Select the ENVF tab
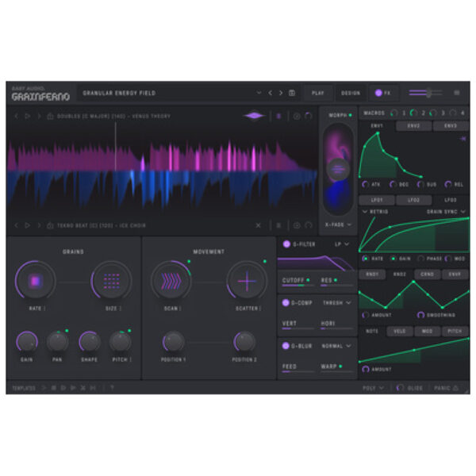This screenshot has width=476, height=476. pyautogui.click(x=455, y=274)
